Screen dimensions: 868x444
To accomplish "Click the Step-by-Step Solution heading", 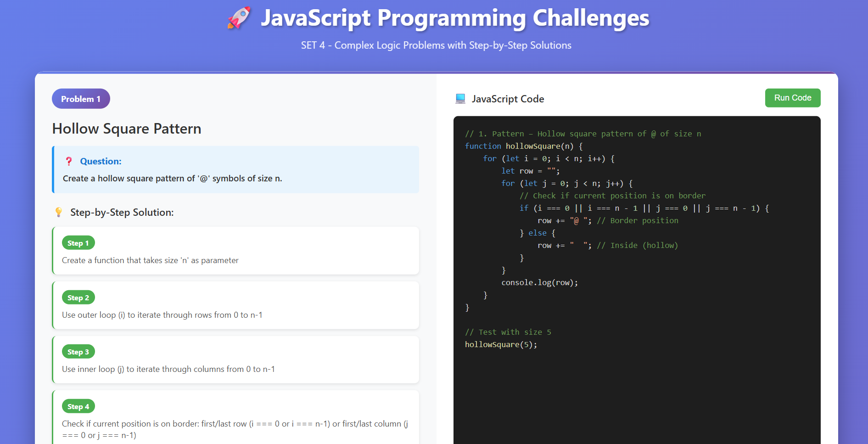I will (x=122, y=212).
